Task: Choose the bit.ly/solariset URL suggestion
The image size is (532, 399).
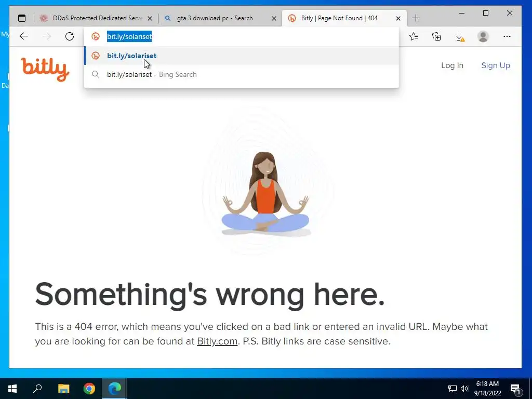Action: (242, 56)
